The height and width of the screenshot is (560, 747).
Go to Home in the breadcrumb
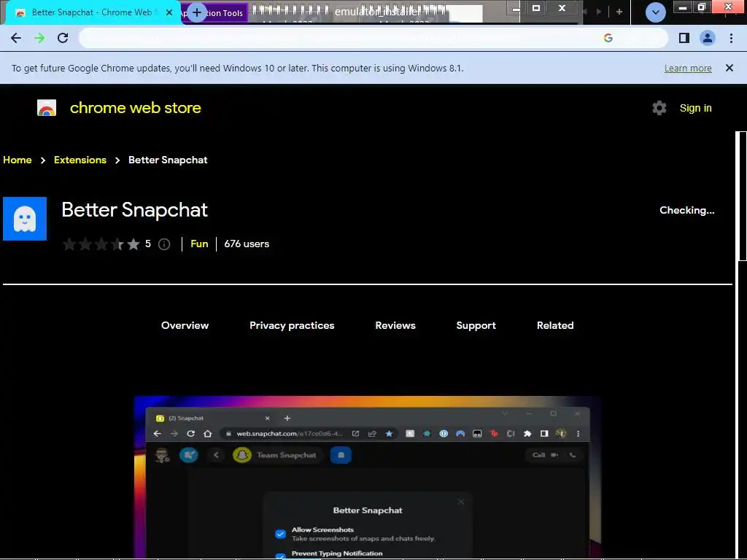tap(18, 160)
